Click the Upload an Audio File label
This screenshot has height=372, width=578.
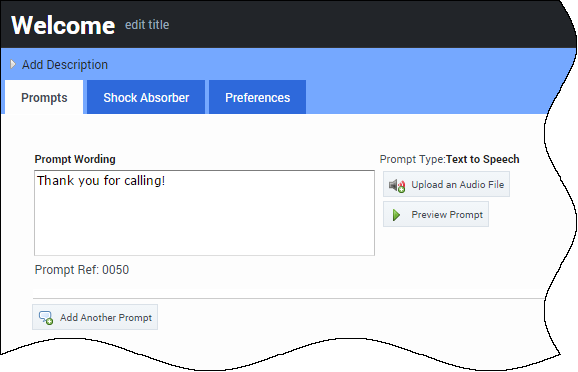457,184
